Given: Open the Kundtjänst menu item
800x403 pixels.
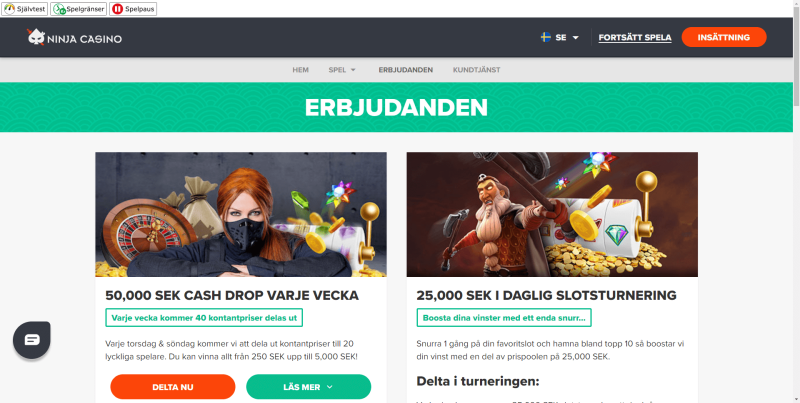Looking at the screenshot, I should tap(477, 70).
